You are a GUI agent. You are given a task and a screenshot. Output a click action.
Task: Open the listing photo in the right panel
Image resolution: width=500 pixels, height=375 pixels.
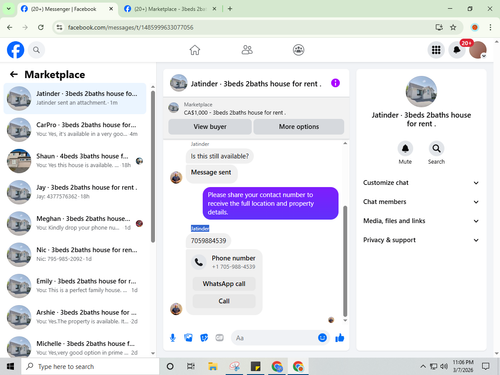(x=421, y=91)
